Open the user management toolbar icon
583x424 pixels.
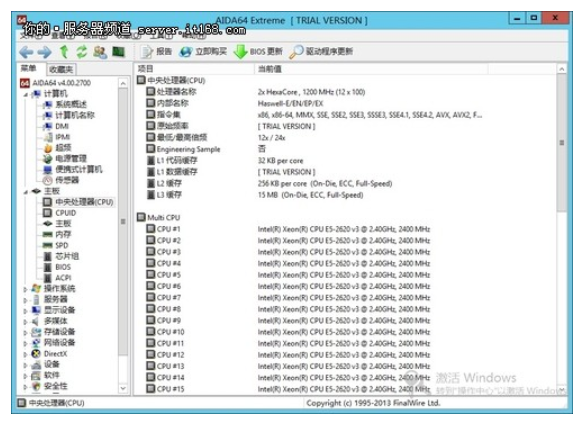coord(100,52)
